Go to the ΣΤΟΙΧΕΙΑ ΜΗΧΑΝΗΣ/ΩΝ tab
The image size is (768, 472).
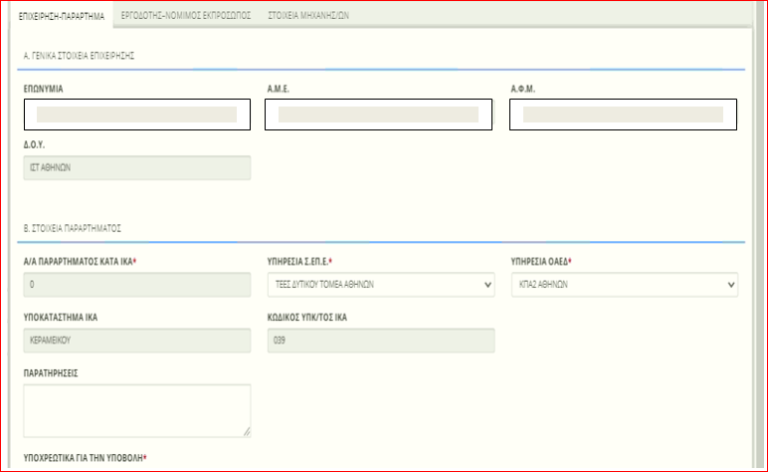[x=307, y=17]
